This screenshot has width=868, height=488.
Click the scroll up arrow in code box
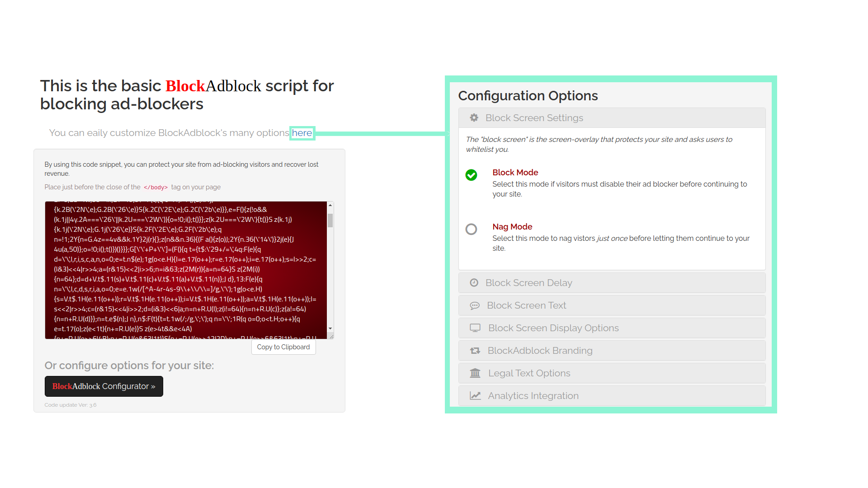tap(330, 206)
